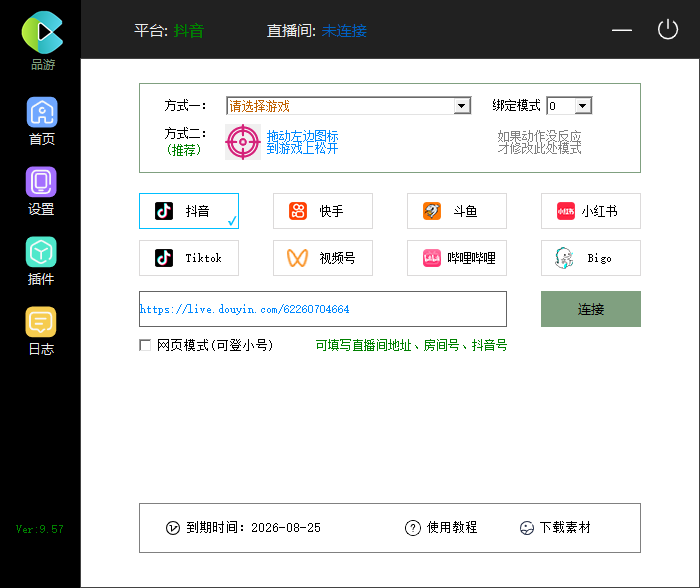700x588 pixels.
Task: Open the 插件 plugins sidebar icon
Action: click(x=41, y=253)
